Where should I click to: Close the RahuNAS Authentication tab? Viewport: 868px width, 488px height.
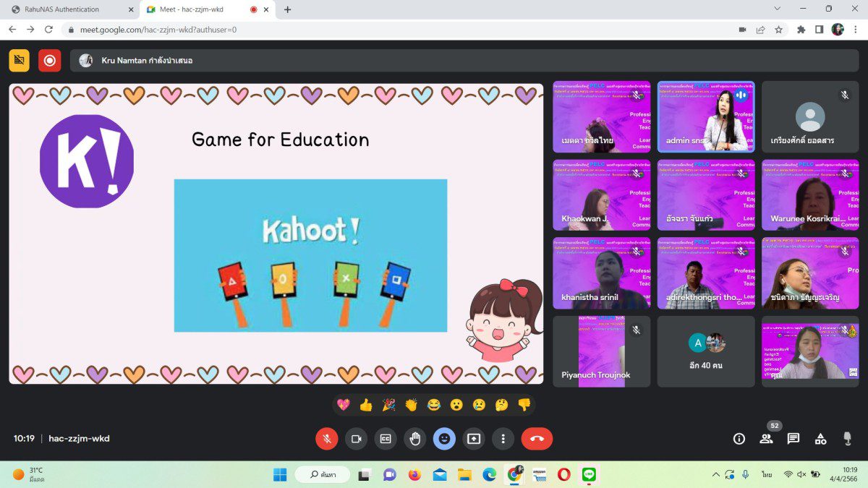coord(131,9)
